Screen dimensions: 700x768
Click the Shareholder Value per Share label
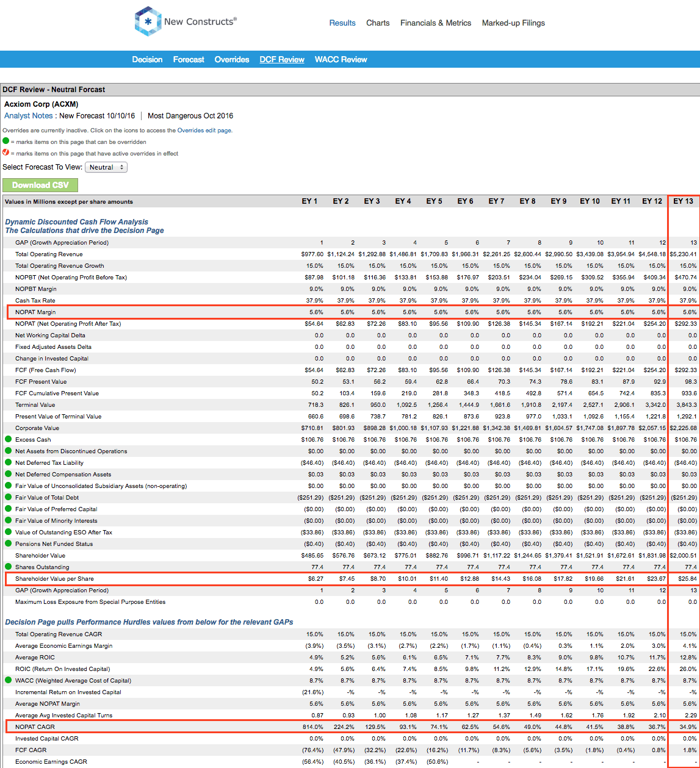click(x=54, y=578)
